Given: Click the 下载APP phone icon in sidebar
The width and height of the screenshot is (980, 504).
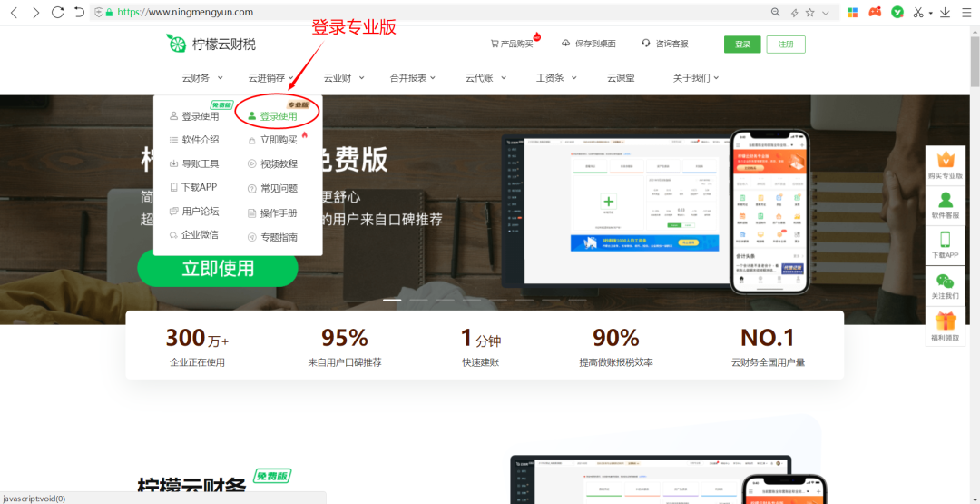Looking at the screenshot, I should (946, 240).
